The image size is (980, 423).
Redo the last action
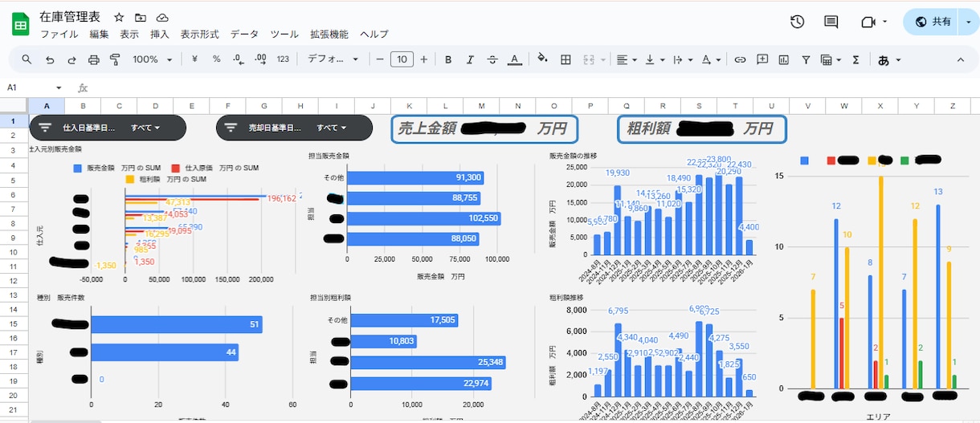point(71,59)
